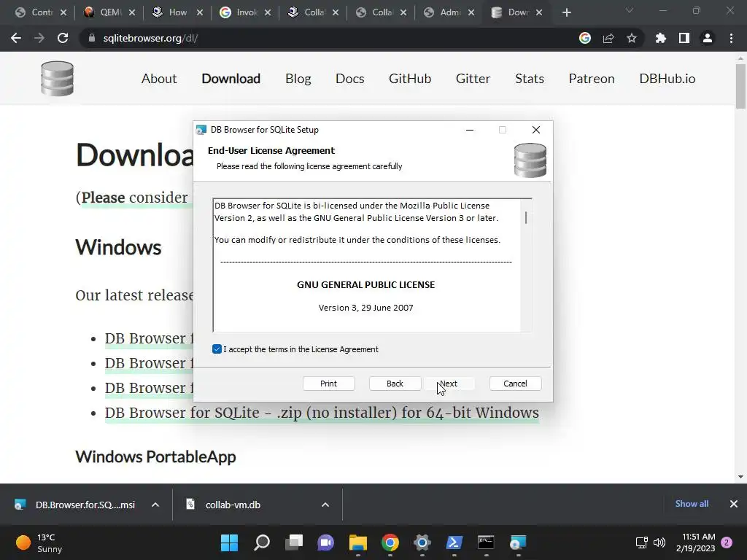Open the Docs page
This screenshot has width=747, height=560.
[349, 79]
